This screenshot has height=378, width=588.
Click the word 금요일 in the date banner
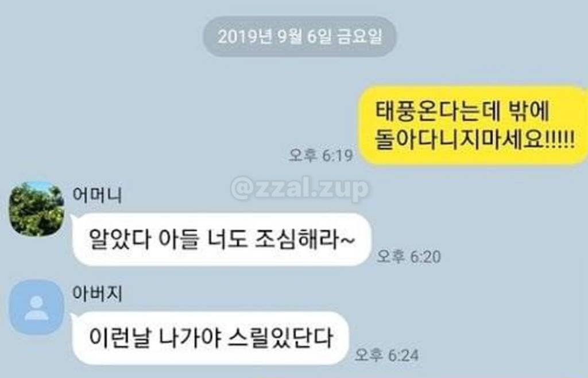coord(359,37)
